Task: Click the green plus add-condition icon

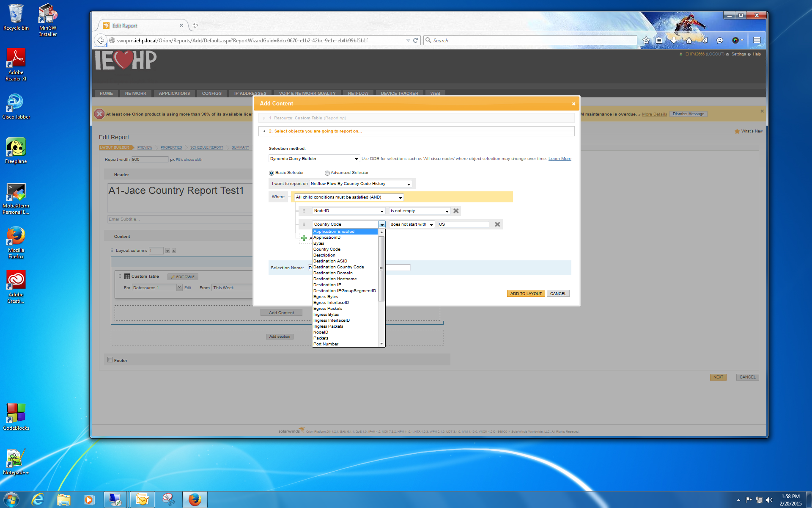Action: pos(304,238)
